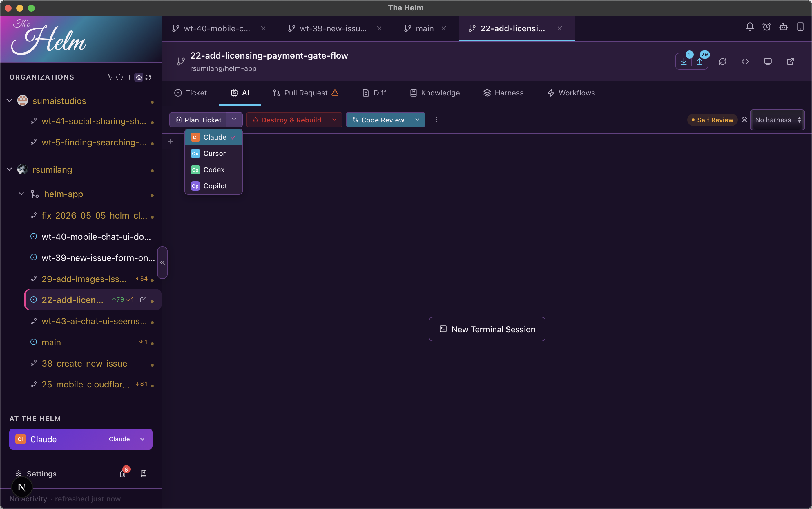Refresh organizations list icon
The width and height of the screenshot is (812, 509).
point(148,77)
